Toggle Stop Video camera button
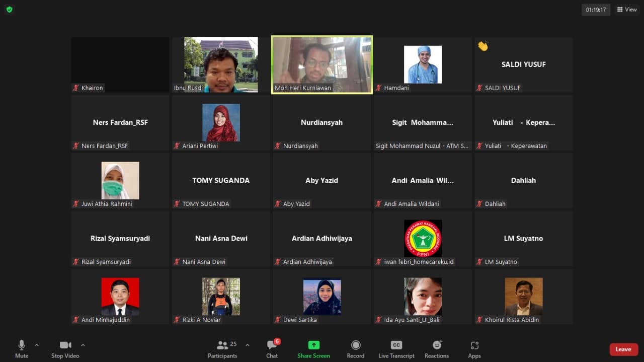 coord(65,349)
